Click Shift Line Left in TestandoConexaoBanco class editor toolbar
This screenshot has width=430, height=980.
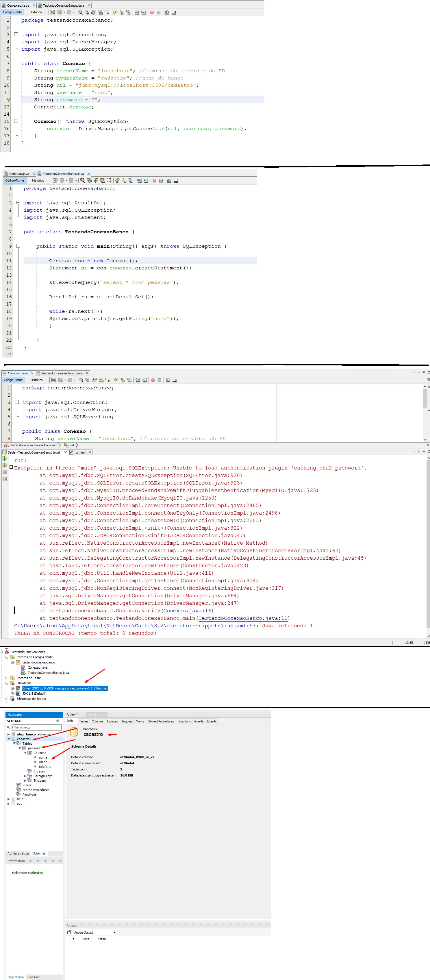139,181
